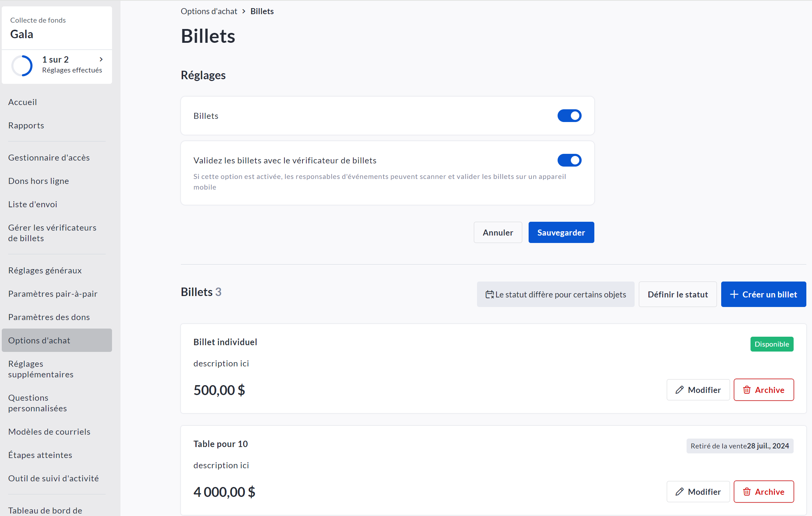This screenshot has height=516, width=812.
Task: Open Questions personnalisées in the sidebar
Action: [37, 403]
